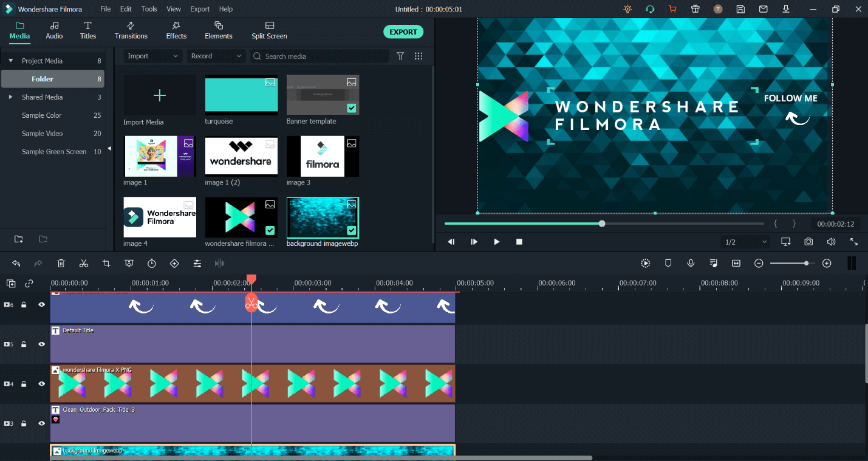Hide track 4 with eye icon
Viewport: 868px width, 461px height.
(x=42, y=384)
